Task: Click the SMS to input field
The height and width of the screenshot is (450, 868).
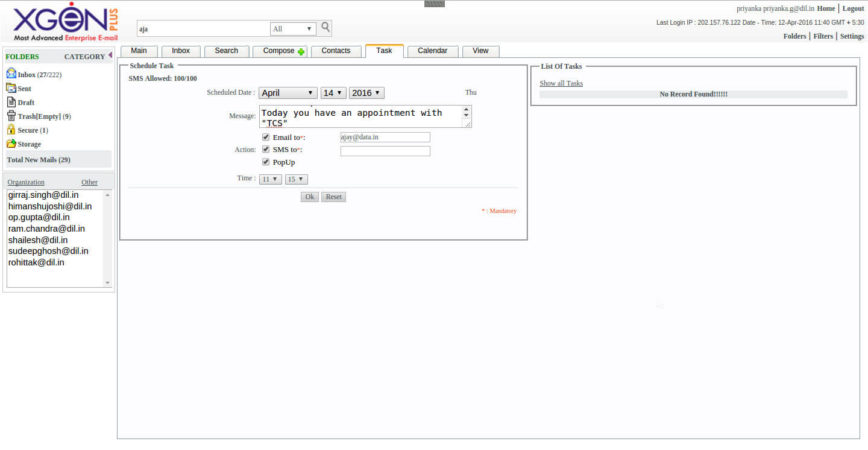Action: pos(385,151)
